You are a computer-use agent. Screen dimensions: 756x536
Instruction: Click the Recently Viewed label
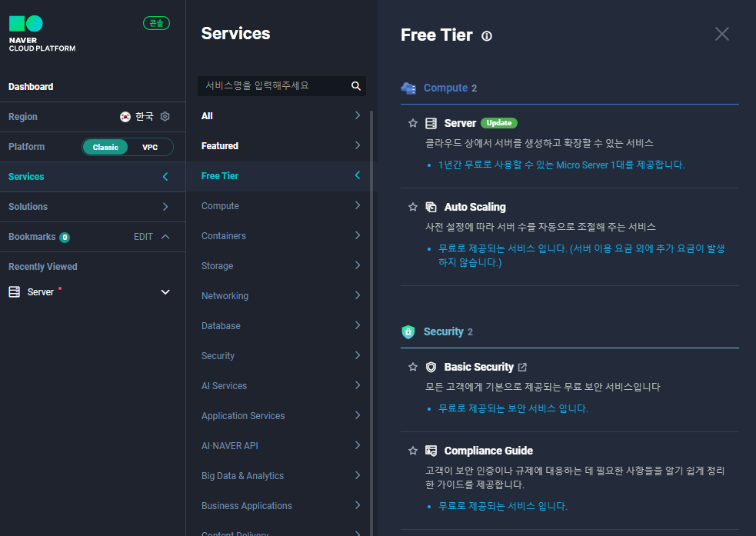(x=43, y=267)
